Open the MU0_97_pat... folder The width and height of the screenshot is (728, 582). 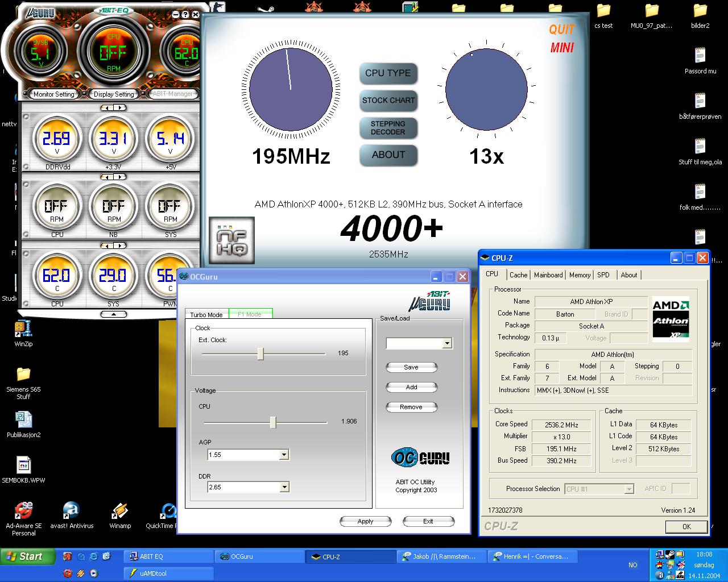[x=651, y=16]
